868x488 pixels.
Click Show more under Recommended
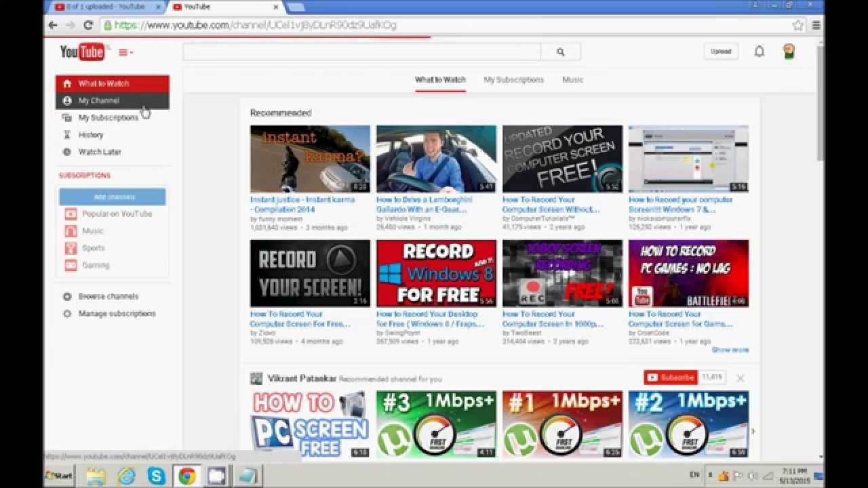(x=730, y=350)
